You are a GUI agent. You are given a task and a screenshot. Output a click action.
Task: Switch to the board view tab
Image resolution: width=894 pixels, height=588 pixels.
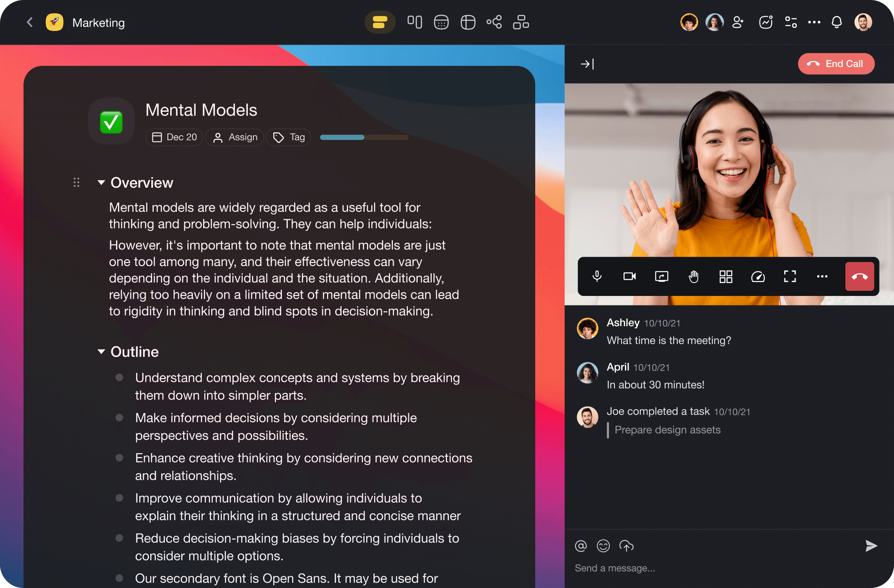(x=414, y=22)
